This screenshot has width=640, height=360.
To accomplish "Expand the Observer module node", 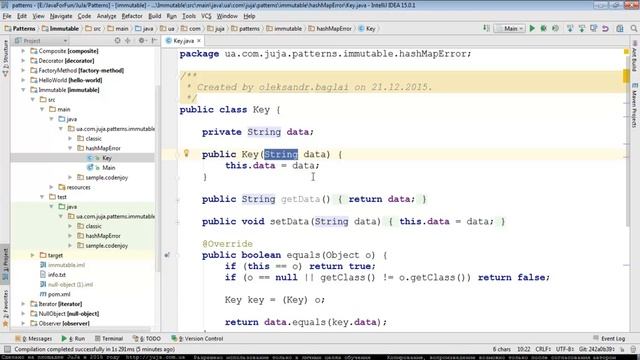I will tap(23, 323).
